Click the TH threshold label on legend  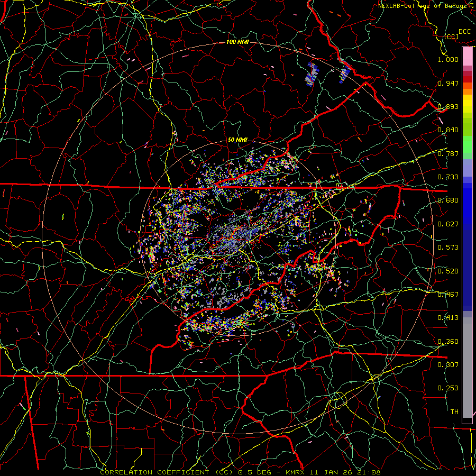[454, 412]
